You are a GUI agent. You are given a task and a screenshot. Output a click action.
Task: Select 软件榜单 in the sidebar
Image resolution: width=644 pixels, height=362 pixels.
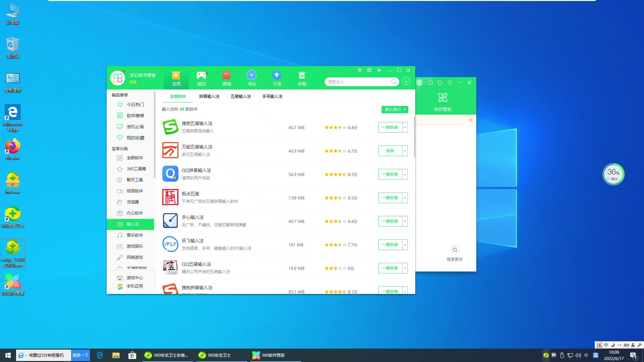(130, 116)
